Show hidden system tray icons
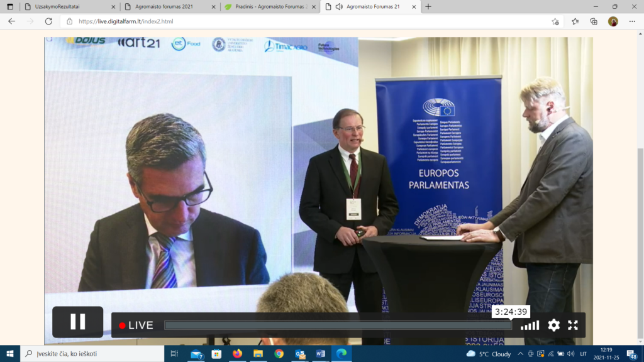Image resolution: width=644 pixels, height=362 pixels. click(520, 354)
